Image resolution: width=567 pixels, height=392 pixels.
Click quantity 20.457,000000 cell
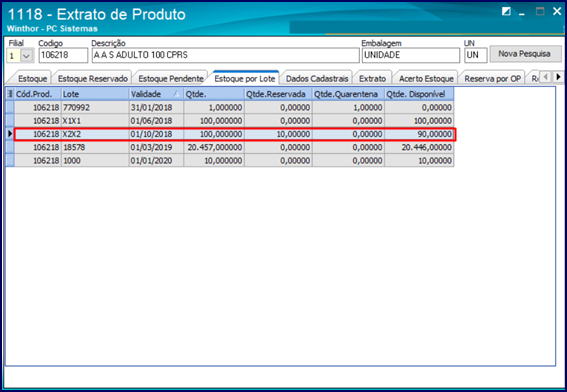point(214,148)
